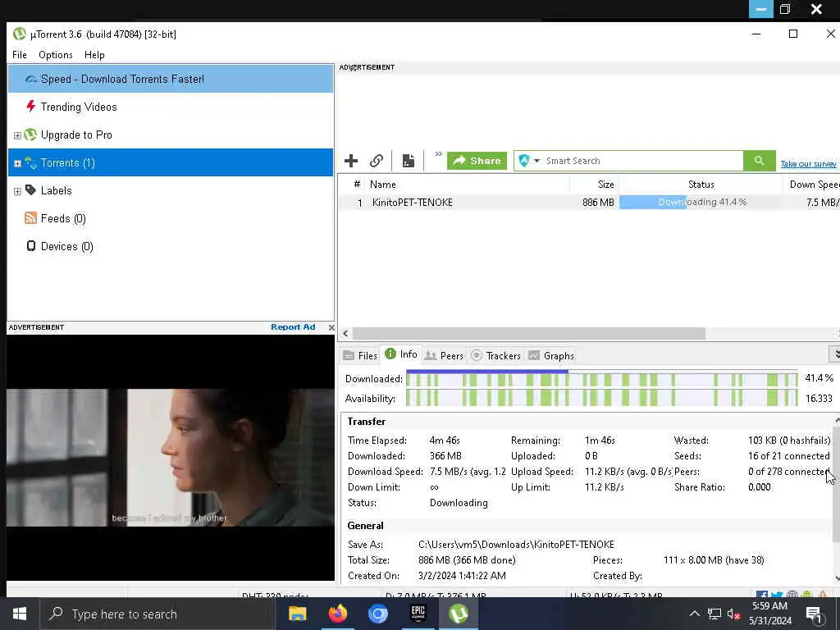Sort by the # column header

(x=357, y=185)
